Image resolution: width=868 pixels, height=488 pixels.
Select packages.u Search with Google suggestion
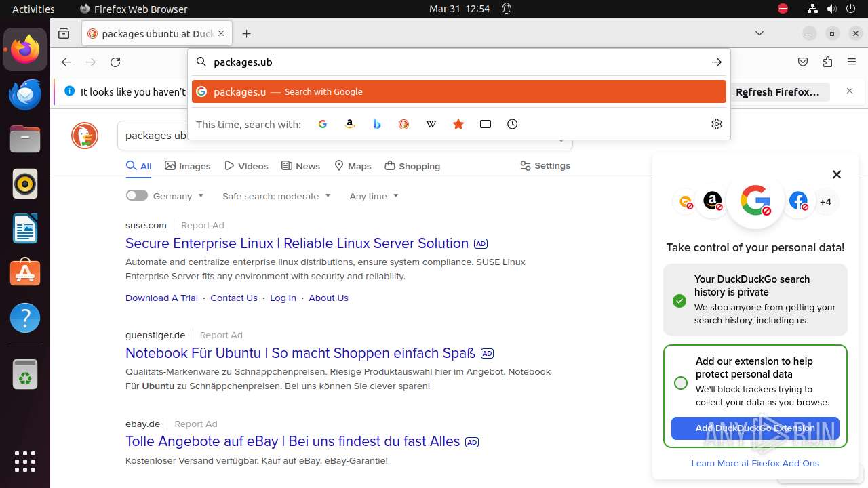(x=459, y=91)
